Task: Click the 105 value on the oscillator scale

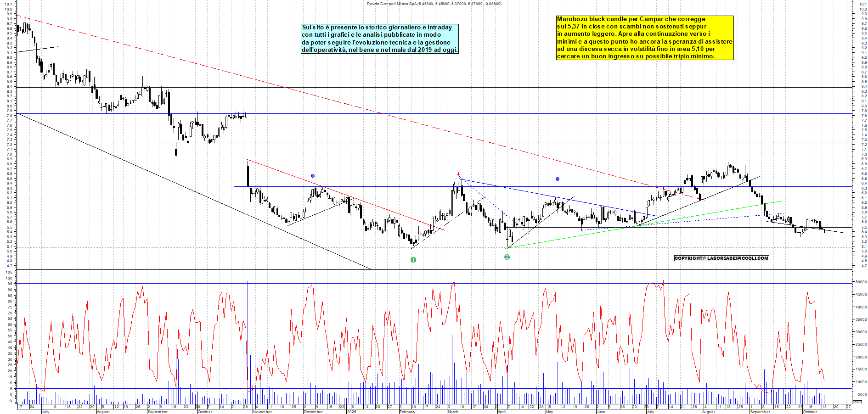Action: tap(9, 272)
